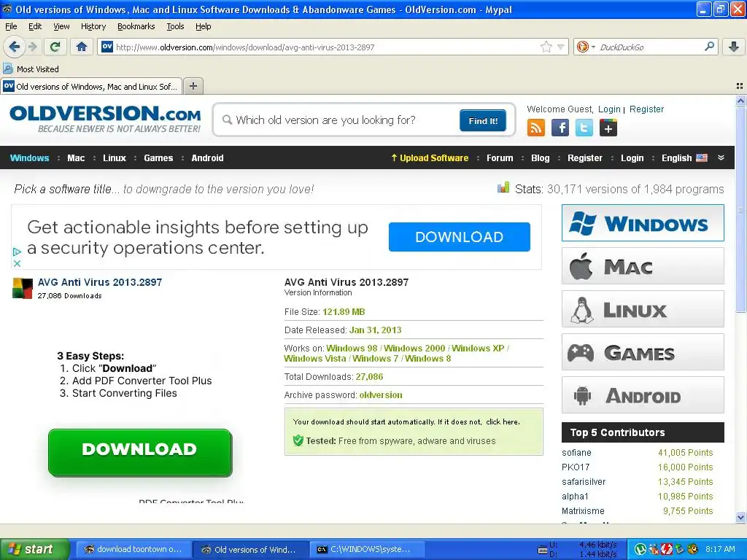
Task: Open the browser home page icon
Action: click(x=82, y=47)
